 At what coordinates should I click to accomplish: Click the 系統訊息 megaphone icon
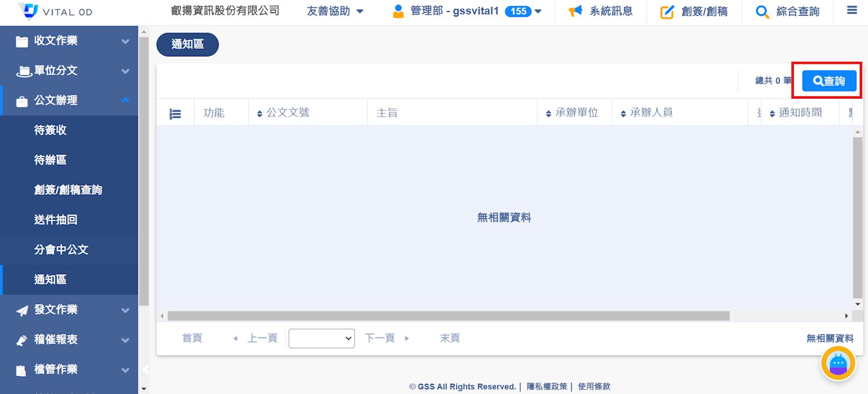pos(575,11)
